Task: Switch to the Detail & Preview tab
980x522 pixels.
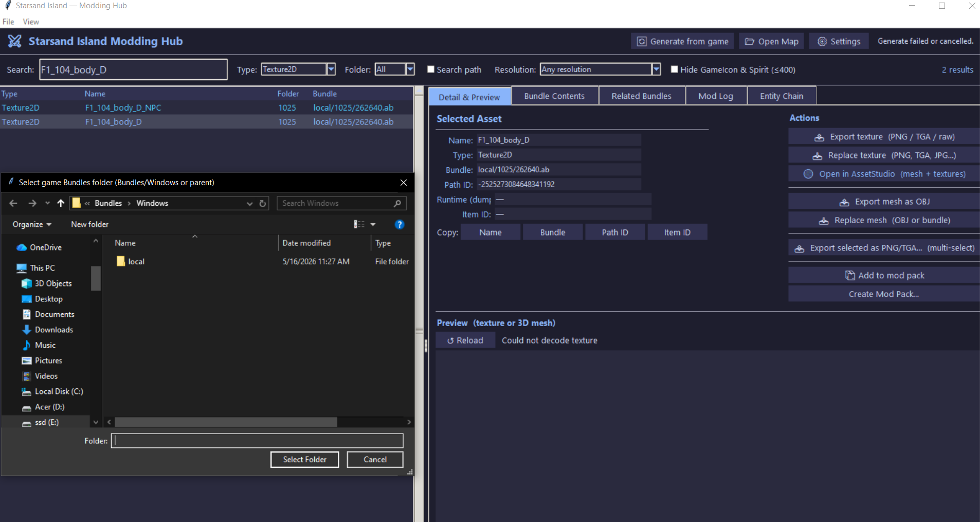Action: pyautogui.click(x=469, y=97)
